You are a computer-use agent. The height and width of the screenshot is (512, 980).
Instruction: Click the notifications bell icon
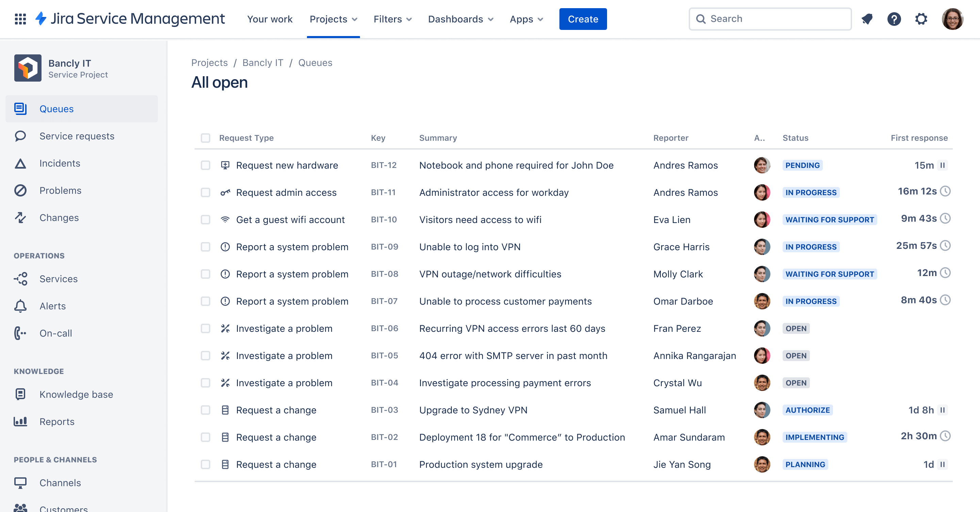(868, 19)
